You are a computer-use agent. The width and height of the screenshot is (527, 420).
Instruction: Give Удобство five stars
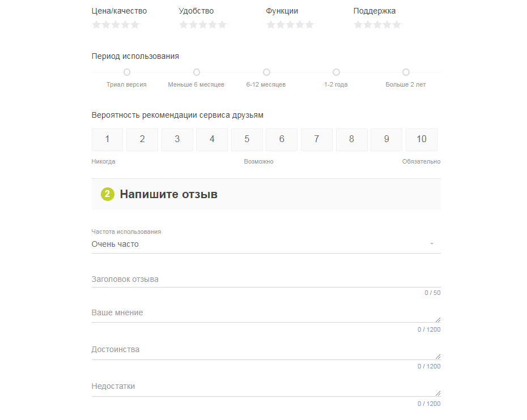[222, 24]
